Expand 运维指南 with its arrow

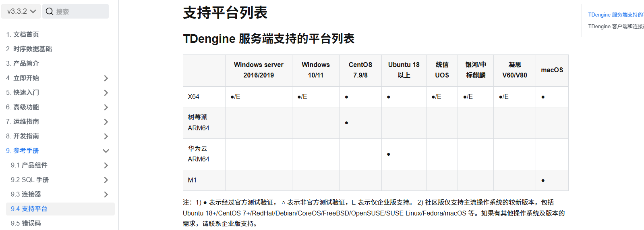coord(106,122)
